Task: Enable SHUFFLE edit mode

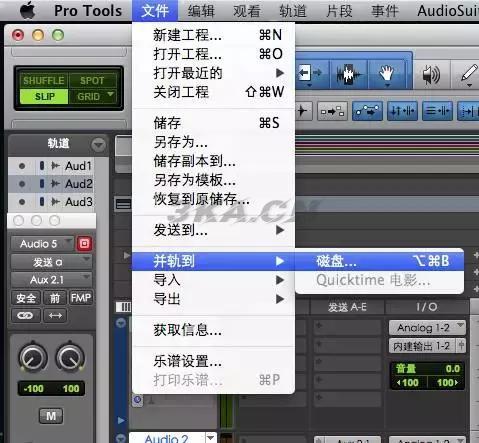Action: [x=43, y=80]
